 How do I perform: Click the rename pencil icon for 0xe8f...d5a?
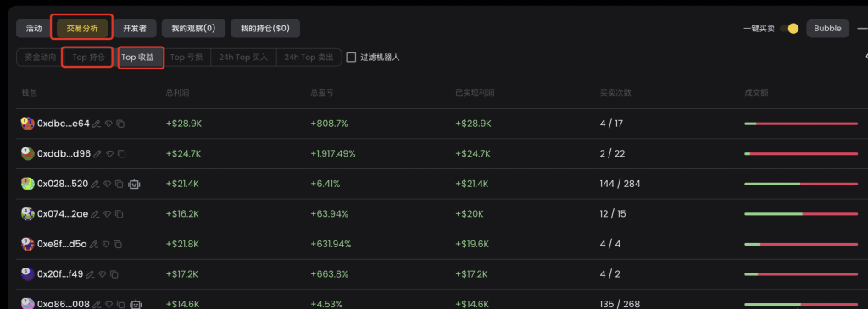94,244
